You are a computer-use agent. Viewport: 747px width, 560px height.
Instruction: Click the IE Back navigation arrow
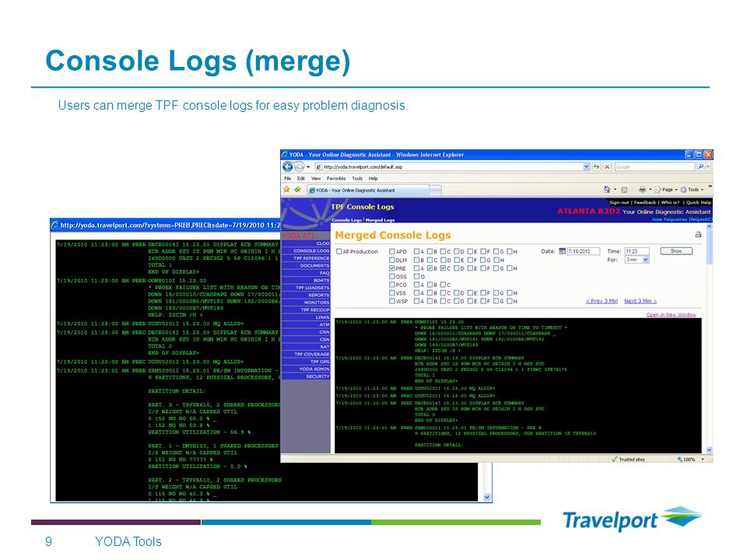click(x=288, y=166)
